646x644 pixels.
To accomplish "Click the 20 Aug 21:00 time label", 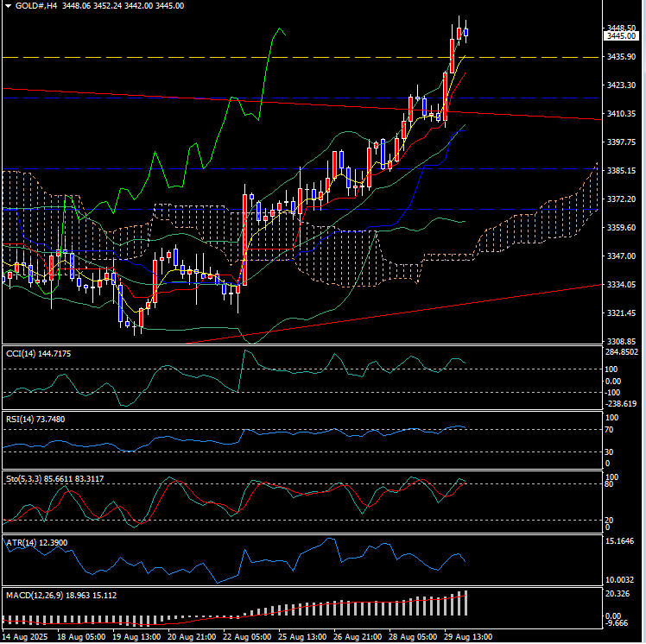I will (192, 636).
